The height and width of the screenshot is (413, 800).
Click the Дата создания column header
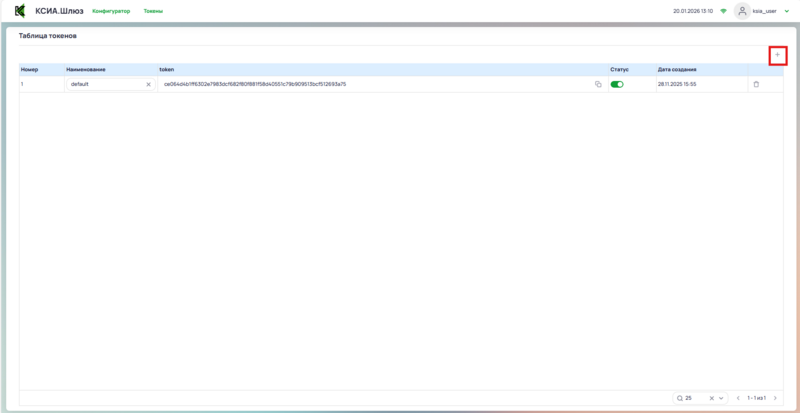(677, 69)
